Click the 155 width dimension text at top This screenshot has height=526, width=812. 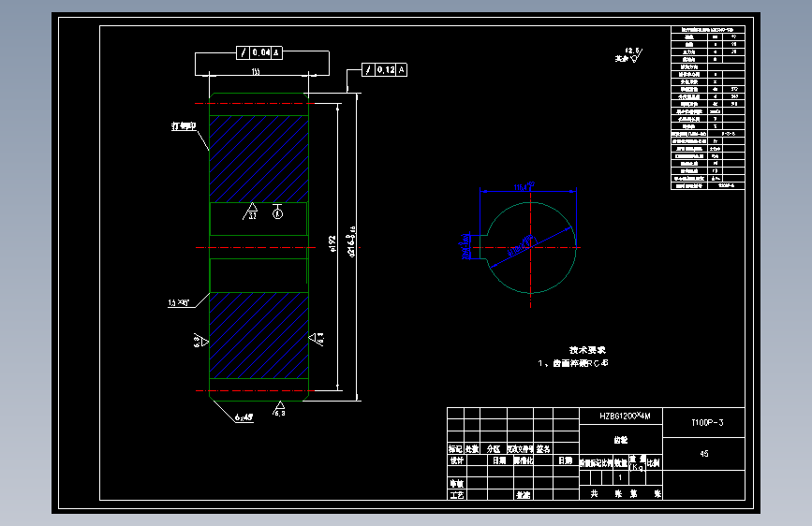point(256,72)
